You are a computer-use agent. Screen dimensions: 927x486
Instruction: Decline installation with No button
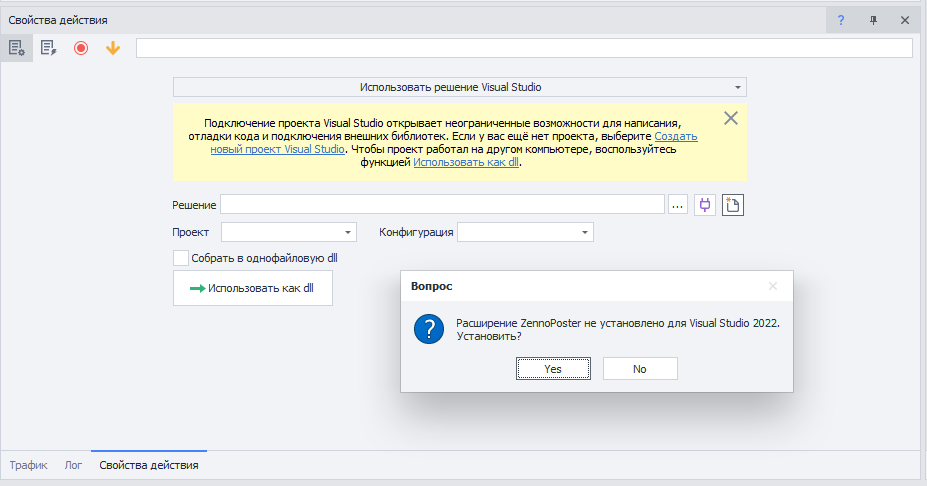point(640,368)
